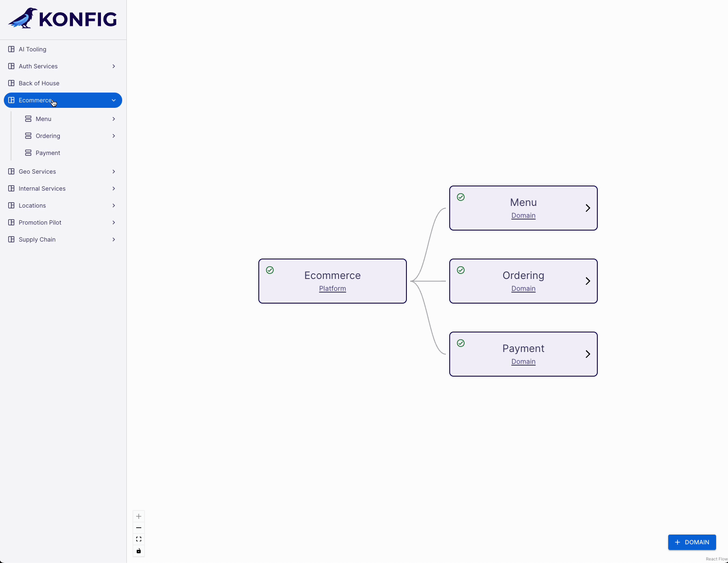The height and width of the screenshot is (563, 728).
Task: Click the green check on Ordering node
Action: tap(461, 270)
